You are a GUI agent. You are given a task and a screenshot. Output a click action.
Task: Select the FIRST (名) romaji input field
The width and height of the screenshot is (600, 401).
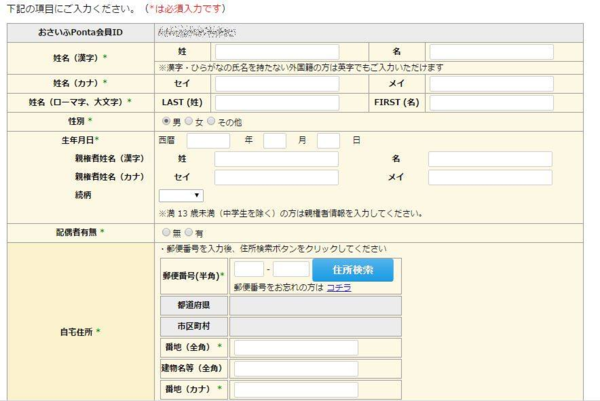[x=491, y=103]
